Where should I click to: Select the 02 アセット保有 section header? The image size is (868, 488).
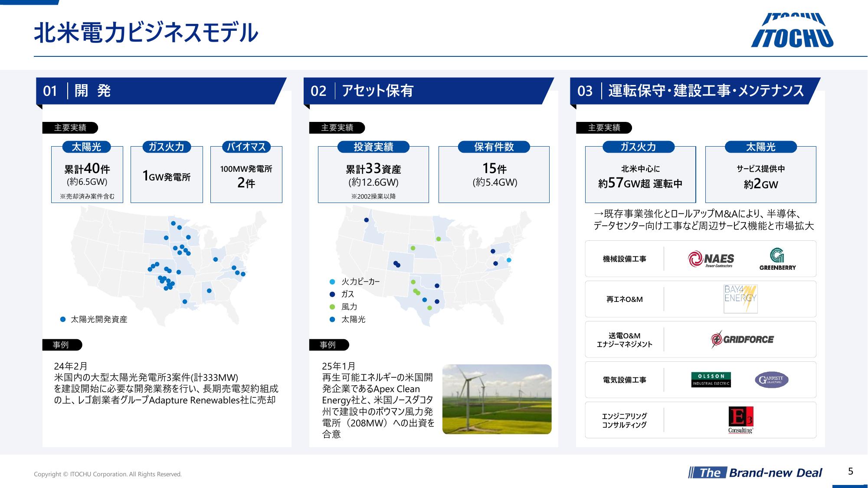(x=429, y=91)
